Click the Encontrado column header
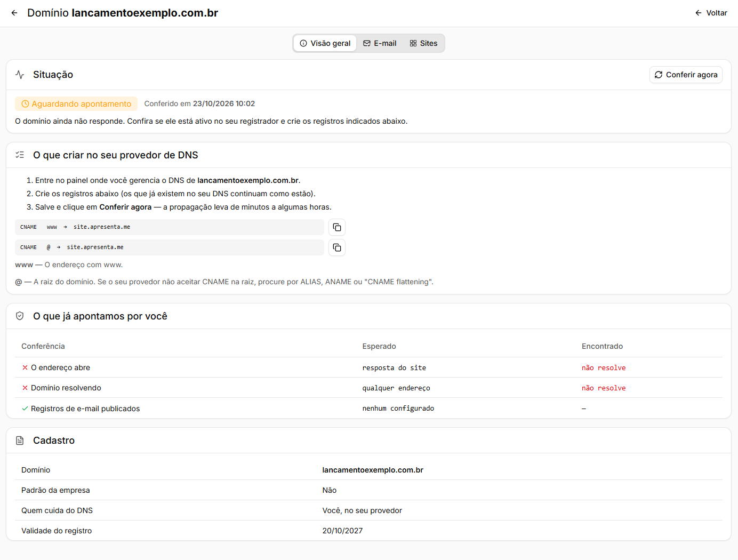This screenshot has width=738, height=560. click(x=602, y=346)
